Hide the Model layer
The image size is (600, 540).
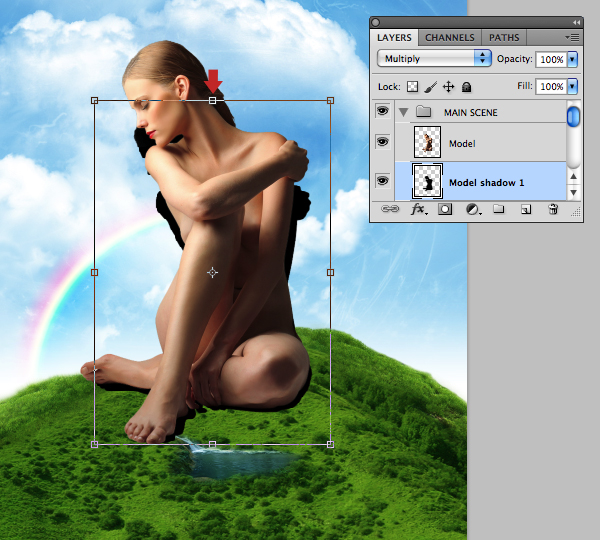point(382,142)
